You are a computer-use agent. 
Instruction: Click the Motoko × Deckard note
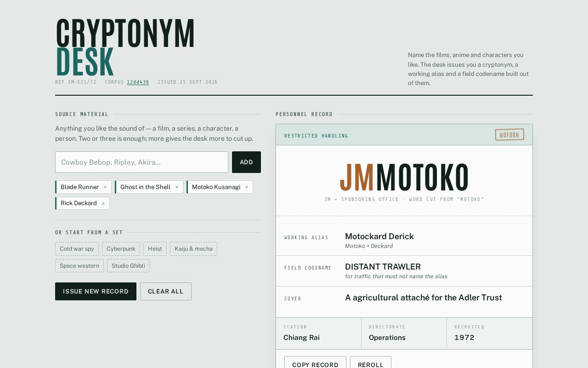pos(369,246)
